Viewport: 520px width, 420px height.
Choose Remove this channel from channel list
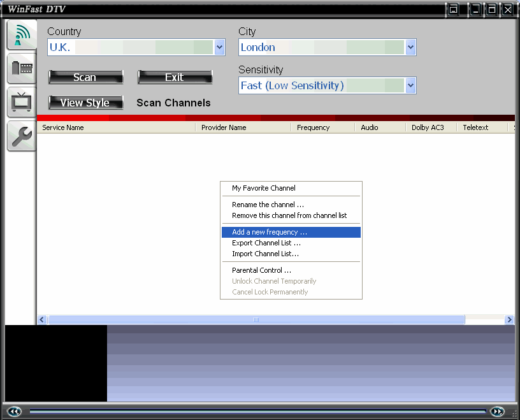click(x=291, y=215)
